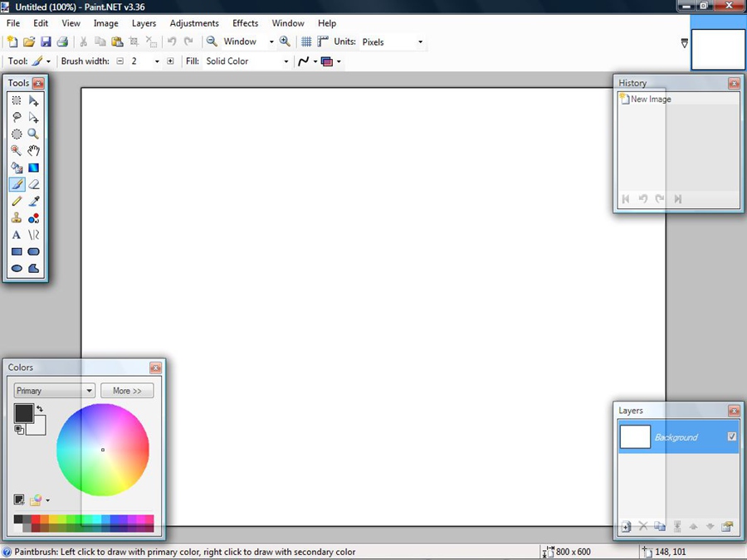
Task: Click the Open file folder icon
Action: click(x=29, y=42)
